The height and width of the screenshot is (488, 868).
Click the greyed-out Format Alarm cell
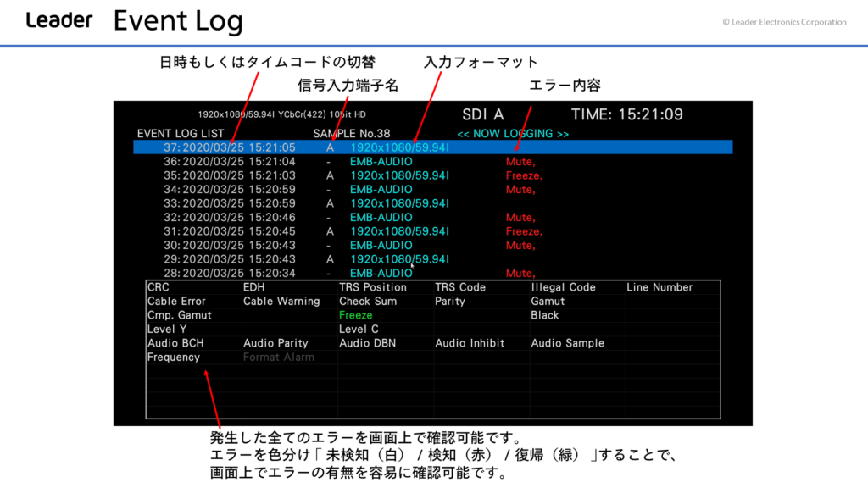(279, 357)
